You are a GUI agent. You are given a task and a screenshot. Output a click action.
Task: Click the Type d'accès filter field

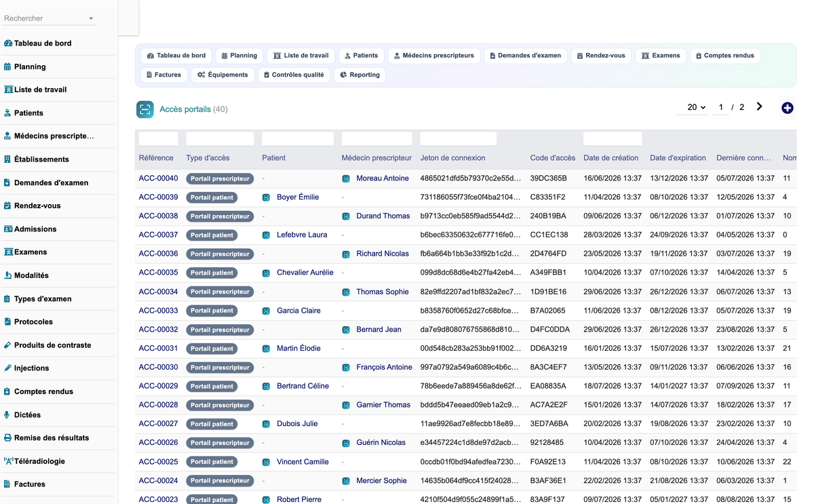click(x=220, y=138)
